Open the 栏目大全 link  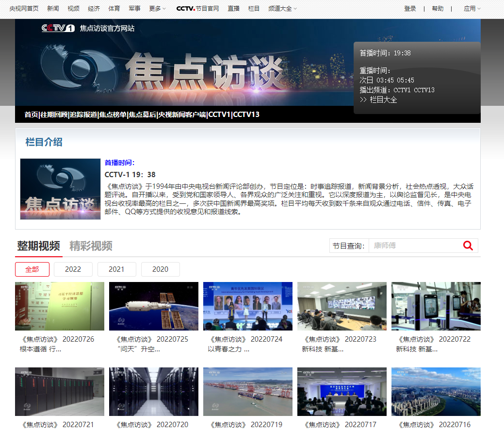[378, 99]
